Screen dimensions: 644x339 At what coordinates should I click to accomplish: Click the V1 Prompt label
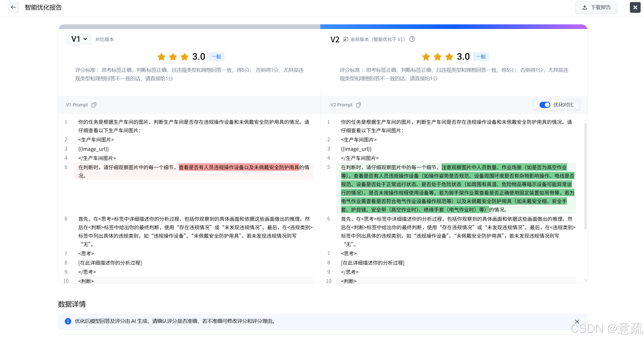[77, 105]
